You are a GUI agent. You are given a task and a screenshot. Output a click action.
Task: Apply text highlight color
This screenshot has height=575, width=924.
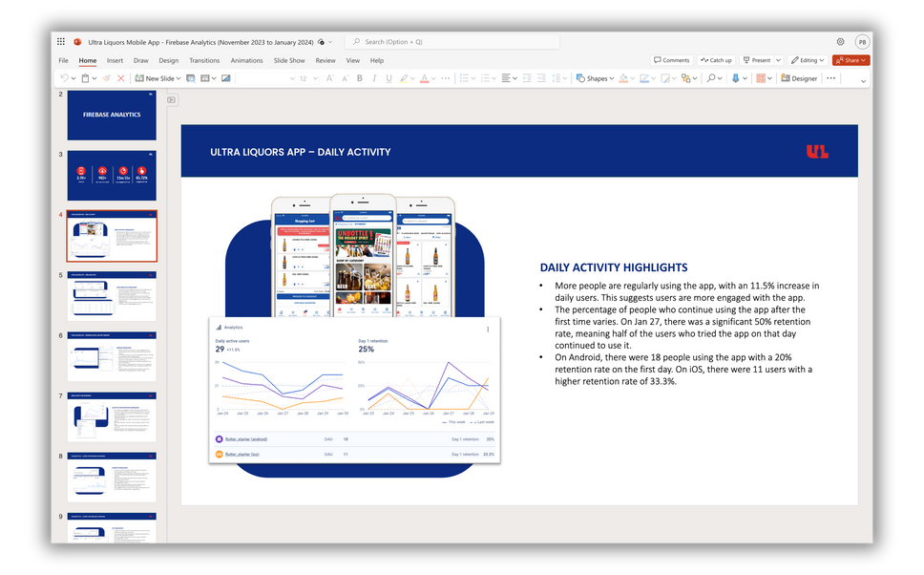coord(404,78)
